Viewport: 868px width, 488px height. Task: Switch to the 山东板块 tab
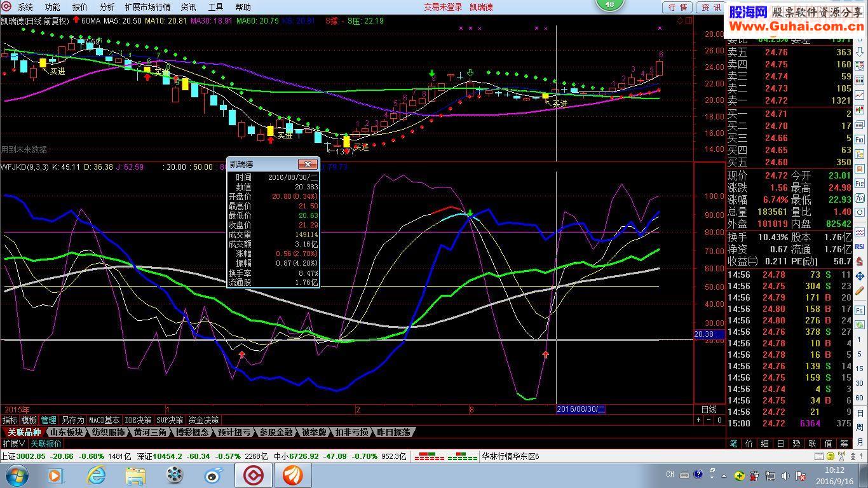click(67, 432)
